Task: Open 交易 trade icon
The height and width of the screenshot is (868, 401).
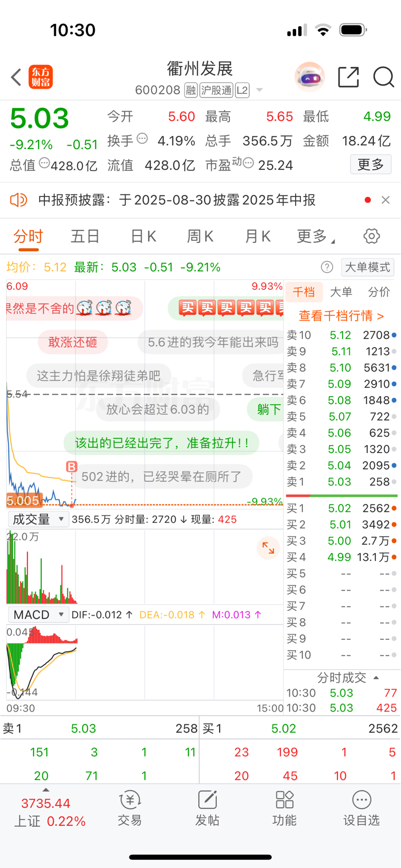Action: [130, 808]
